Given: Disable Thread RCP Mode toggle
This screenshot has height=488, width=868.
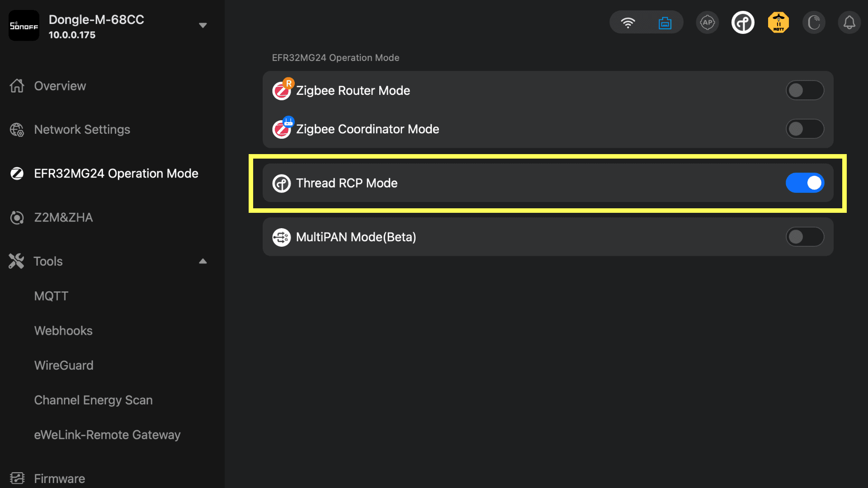Looking at the screenshot, I should [x=805, y=183].
